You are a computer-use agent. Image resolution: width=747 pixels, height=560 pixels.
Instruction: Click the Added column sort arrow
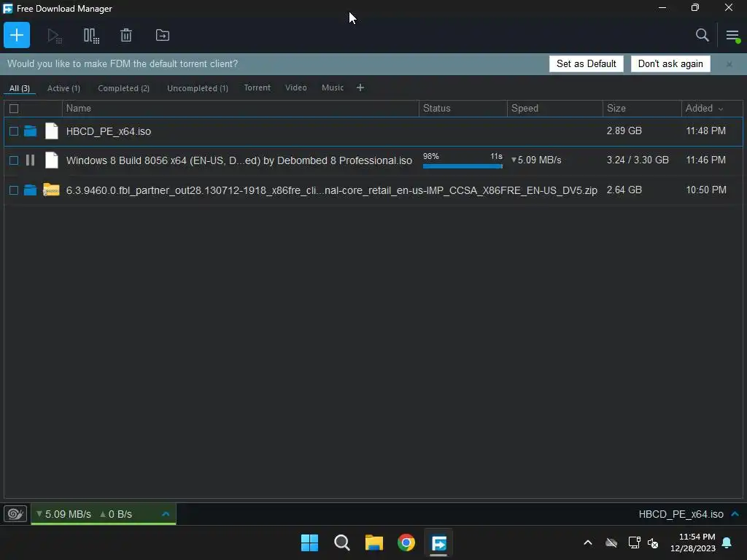pos(721,109)
